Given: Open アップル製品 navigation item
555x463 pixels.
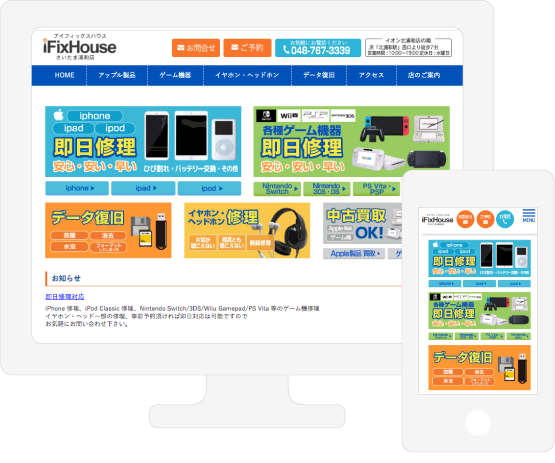Looking at the screenshot, I should point(117,75).
